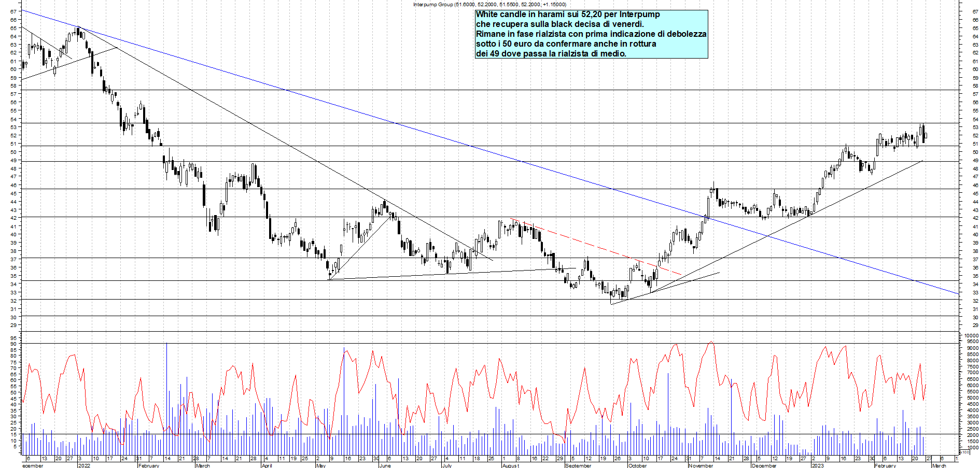The image size is (980, 468).
Task: Click the "29" price label on the left axis
Action: pos(12,325)
